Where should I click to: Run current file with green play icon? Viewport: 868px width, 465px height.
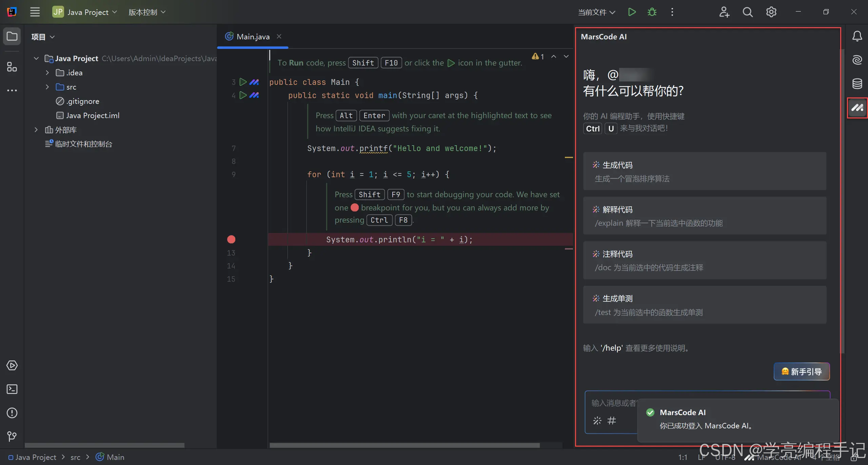click(x=632, y=12)
